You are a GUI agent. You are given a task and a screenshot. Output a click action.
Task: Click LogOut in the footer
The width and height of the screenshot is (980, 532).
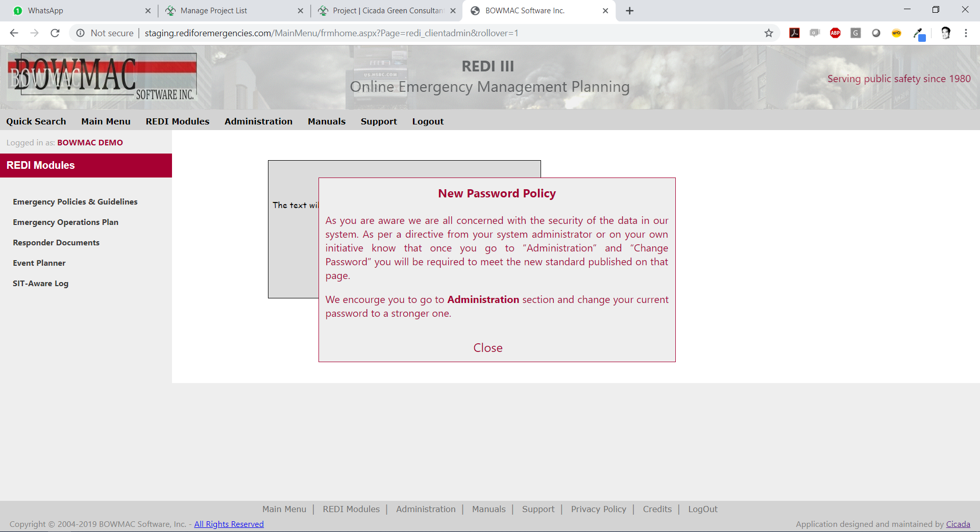coord(702,509)
